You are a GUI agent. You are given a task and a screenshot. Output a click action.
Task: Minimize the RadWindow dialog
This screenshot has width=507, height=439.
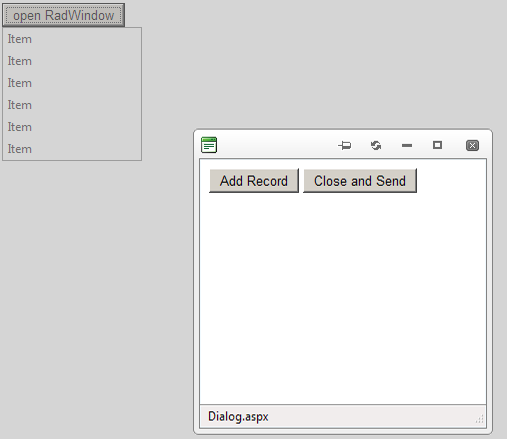pos(407,145)
